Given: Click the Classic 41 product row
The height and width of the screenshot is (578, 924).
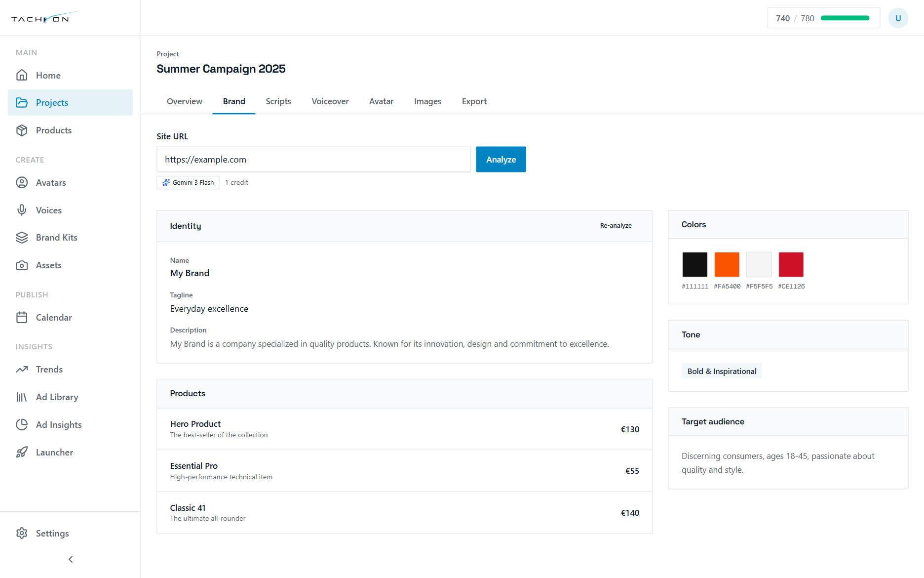Looking at the screenshot, I should 404,512.
